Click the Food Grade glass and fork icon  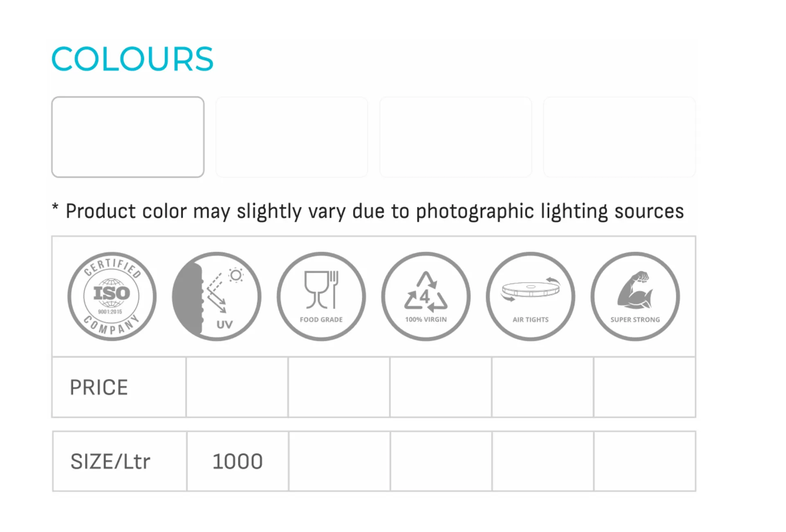pyautogui.click(x=321, y=296)
